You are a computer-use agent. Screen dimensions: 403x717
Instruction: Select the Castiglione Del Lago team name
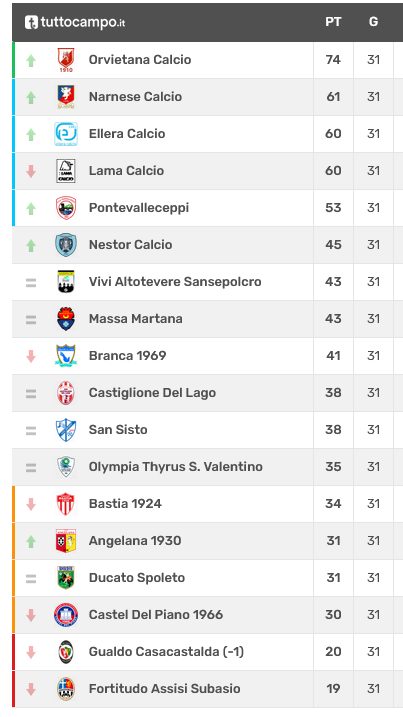[152, 393]
